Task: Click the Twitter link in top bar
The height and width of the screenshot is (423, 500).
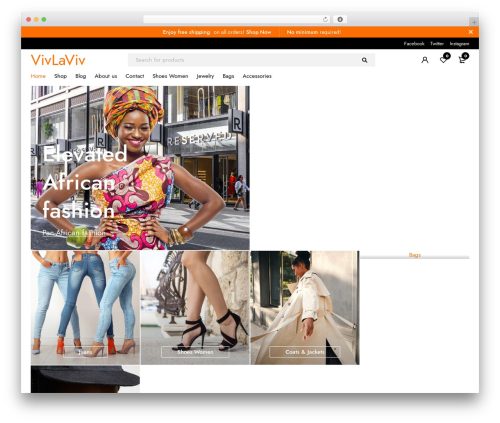Action: [x=437, y=44]
